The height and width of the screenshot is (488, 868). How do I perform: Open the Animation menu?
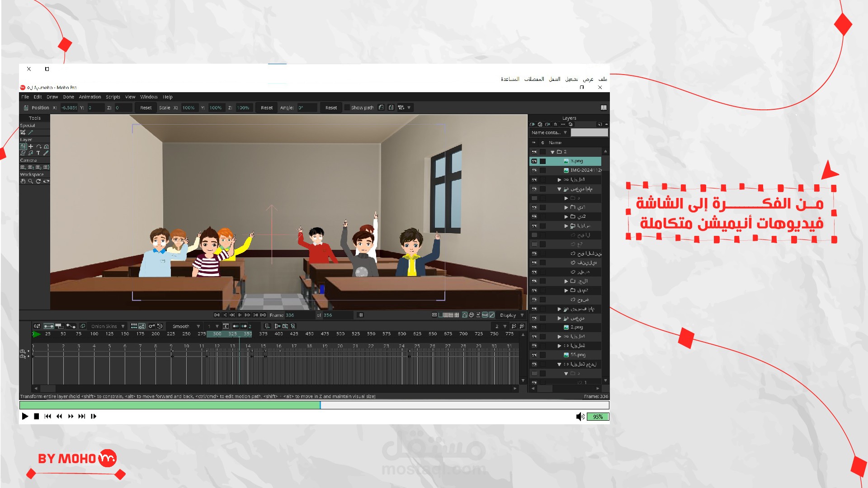pos(90,97)
